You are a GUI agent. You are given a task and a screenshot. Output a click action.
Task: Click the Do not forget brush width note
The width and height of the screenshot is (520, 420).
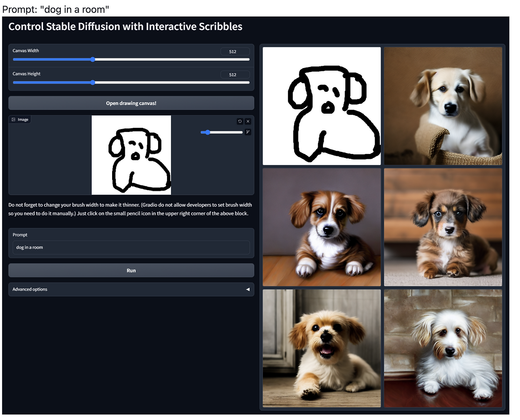(x=130, y=209)
